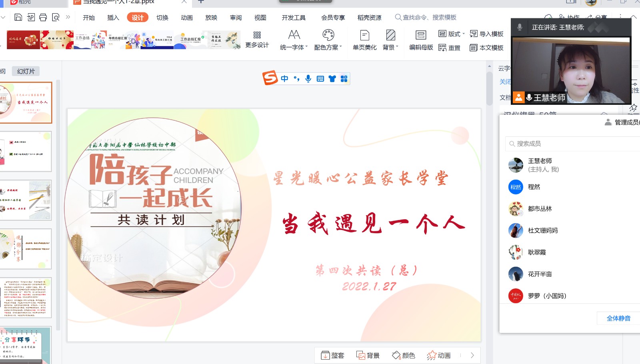Select member 杜文珊妈妈

pyautogui.click(x=573, y=230)
